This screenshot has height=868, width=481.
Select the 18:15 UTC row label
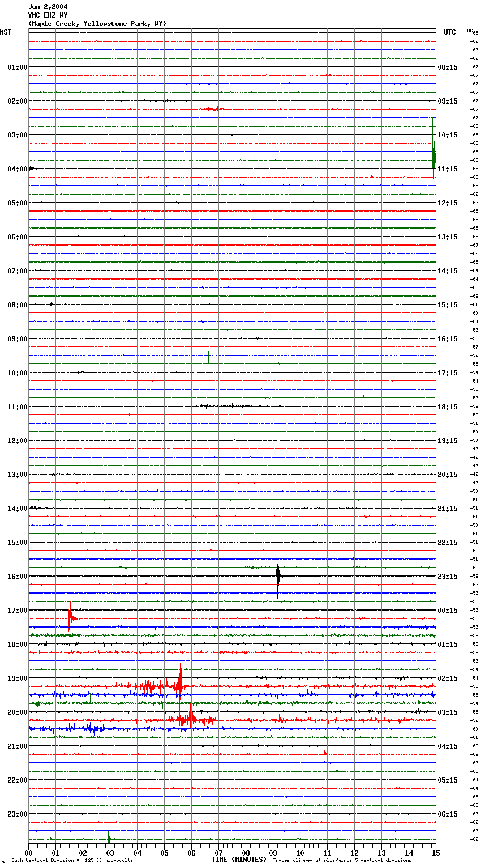pyautogui.click(x=448, y=407)
